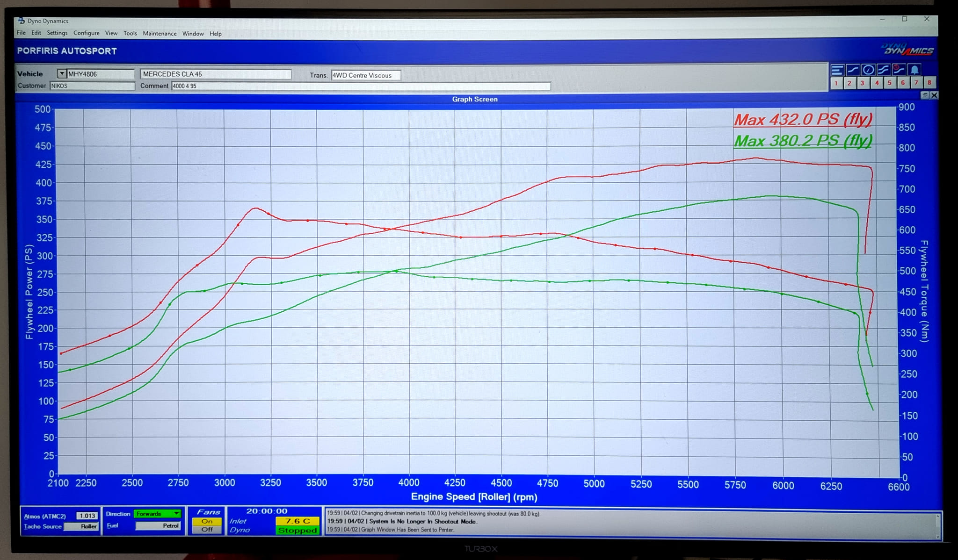
Task: Select numbered screen button 5
Action: pyautogui.click(x=890, y=83)
